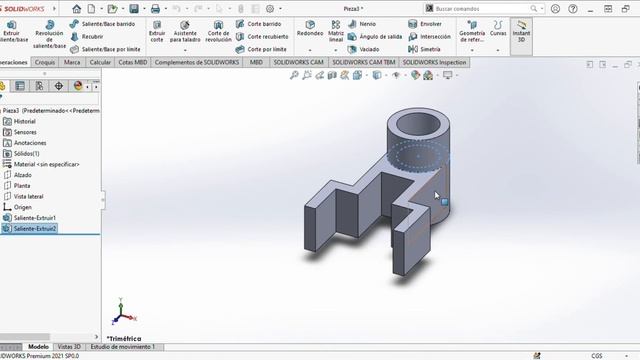Select the Alzado plane
Screen dimensions: 640x360
17,175
